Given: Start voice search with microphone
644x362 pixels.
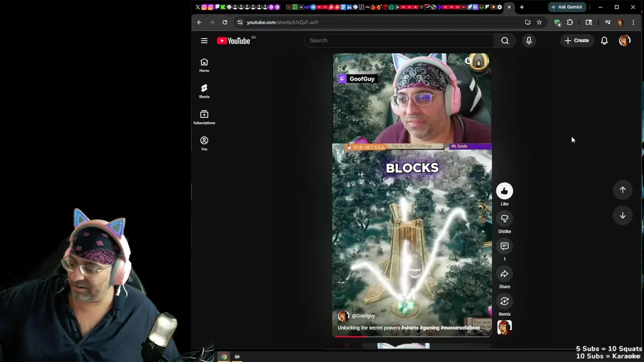Looking at the screenshot, I should tap(529, 41).
